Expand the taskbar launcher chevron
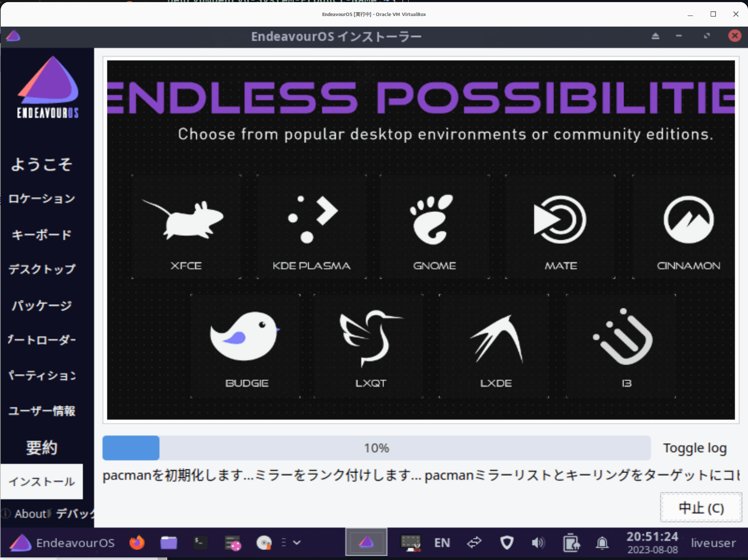Viewport: 748px width, 560px height. [x=297, y=542]
